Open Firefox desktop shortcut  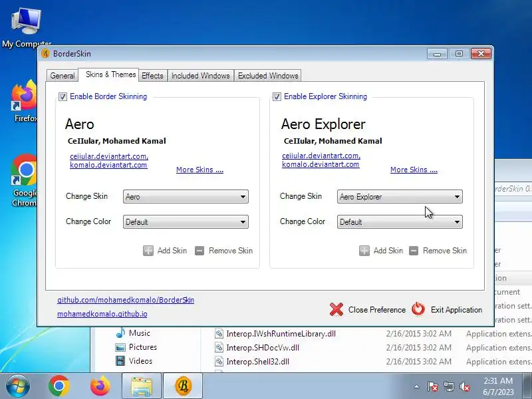point(25,101)
